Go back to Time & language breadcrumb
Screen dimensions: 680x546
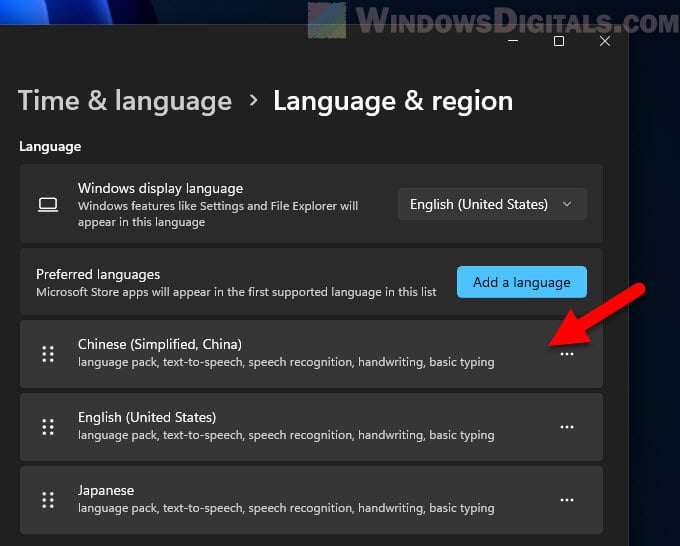[125, 101]
